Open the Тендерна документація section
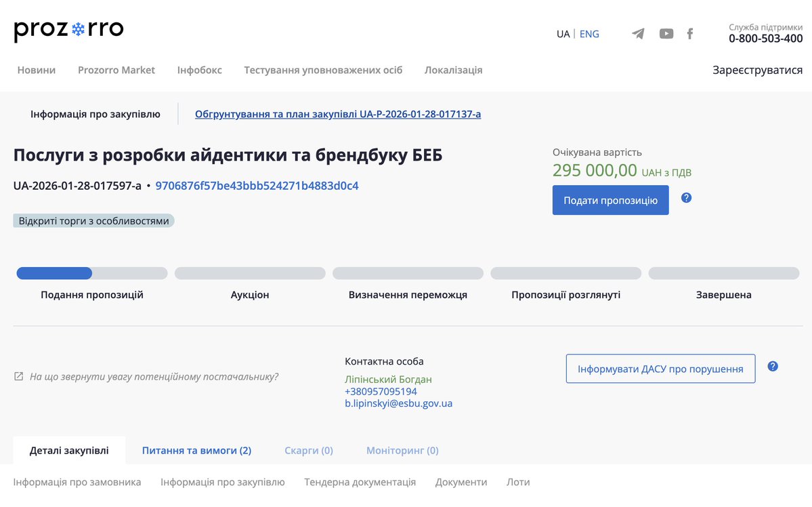Screen dimensions: 812x507 pyautogui.click(x=360, y=482)
